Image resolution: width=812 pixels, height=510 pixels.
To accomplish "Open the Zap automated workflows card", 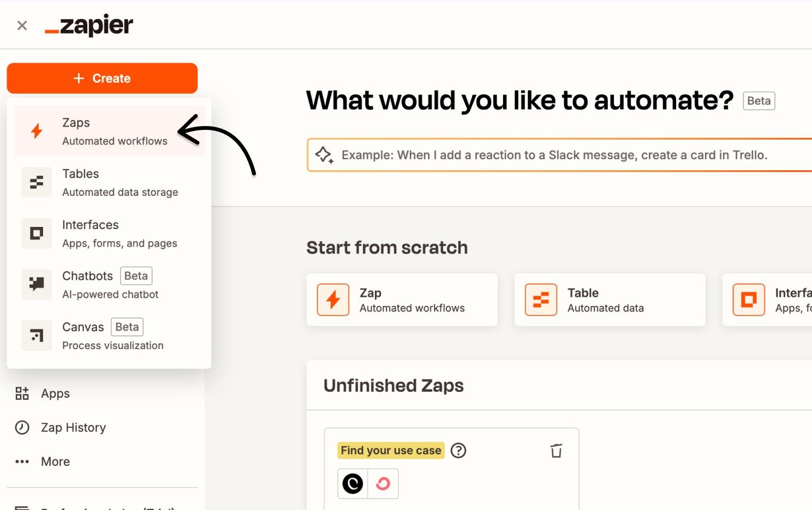I will [x=402, y=299].
